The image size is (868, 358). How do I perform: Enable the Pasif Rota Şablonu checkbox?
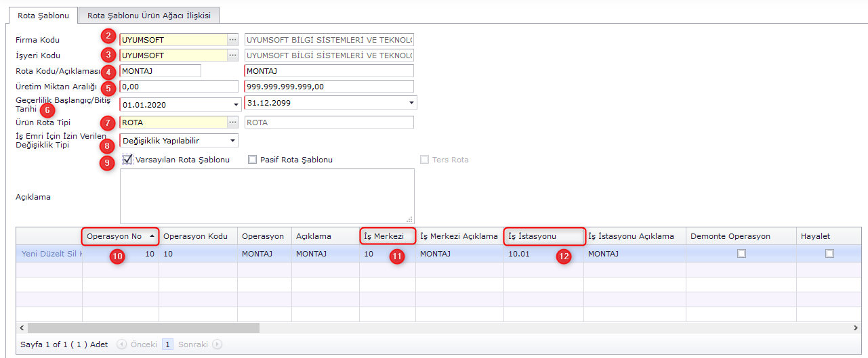click(x=252, y=160)
